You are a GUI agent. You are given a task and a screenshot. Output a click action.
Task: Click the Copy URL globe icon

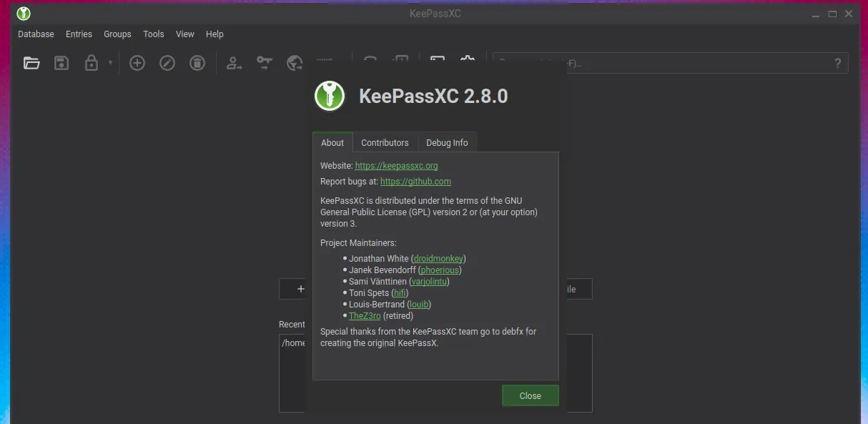pos(295,63)
